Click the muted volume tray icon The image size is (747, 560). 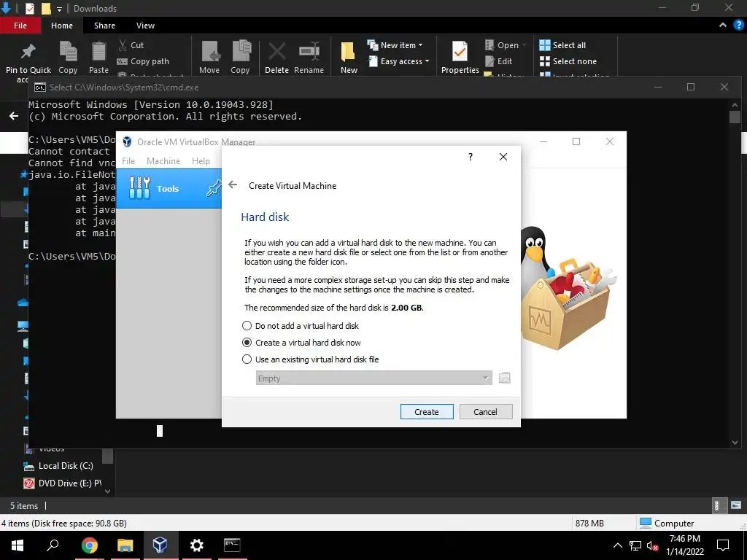(652, 545)
